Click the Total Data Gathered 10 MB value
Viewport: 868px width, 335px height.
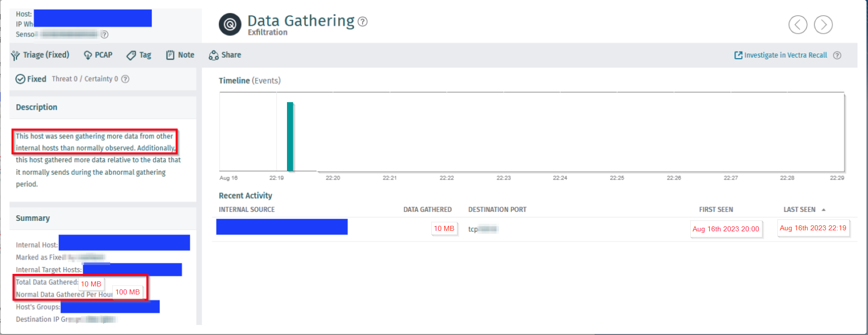[91, 284]
